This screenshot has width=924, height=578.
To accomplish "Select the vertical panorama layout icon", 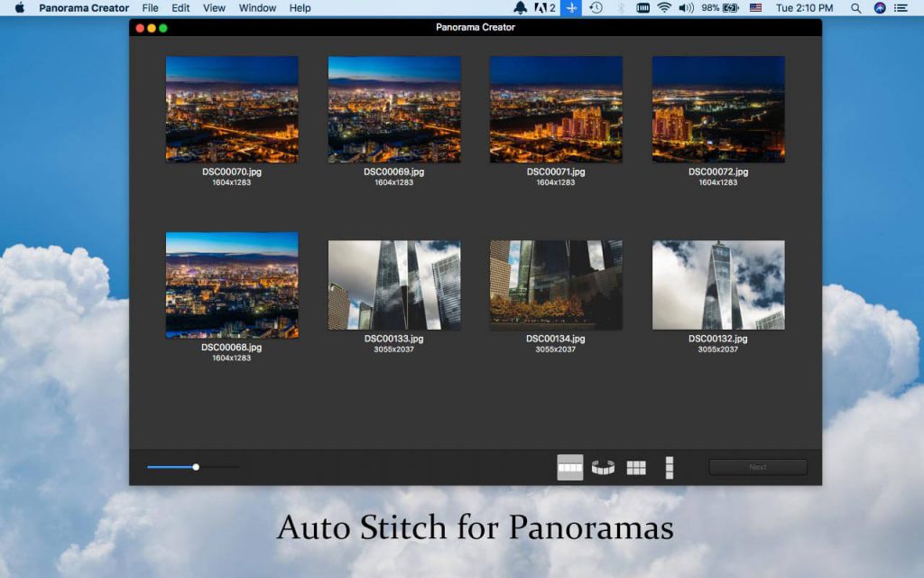I will pos(670,467).
